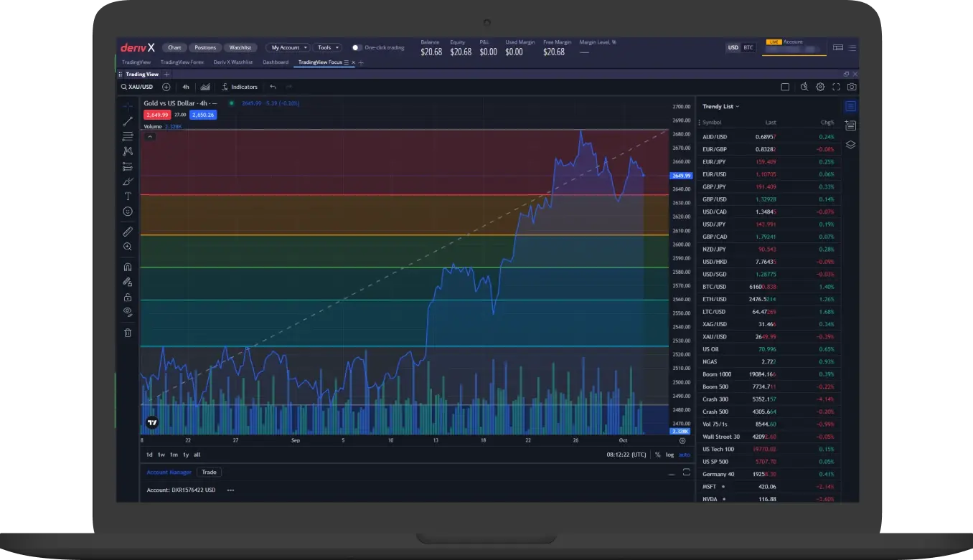Hide all drawings with the eye icon
973x560 pixels.
click(x=128, y=313)
